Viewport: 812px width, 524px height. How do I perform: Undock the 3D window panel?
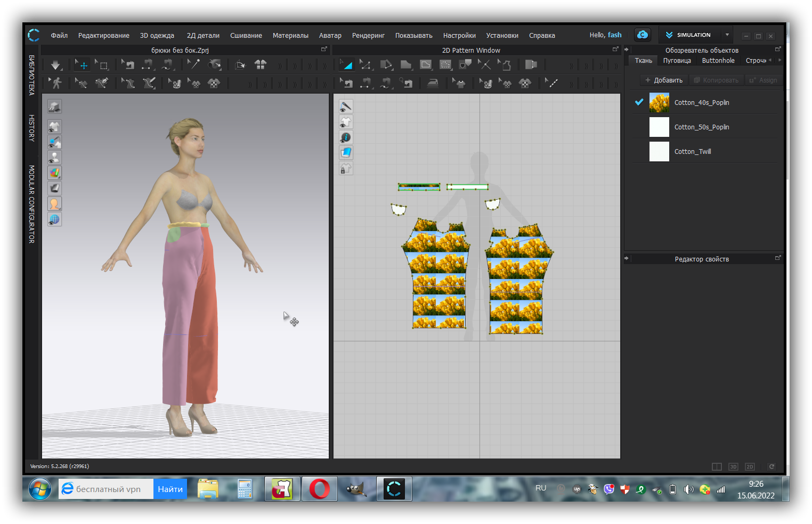(x=324, y=49)
